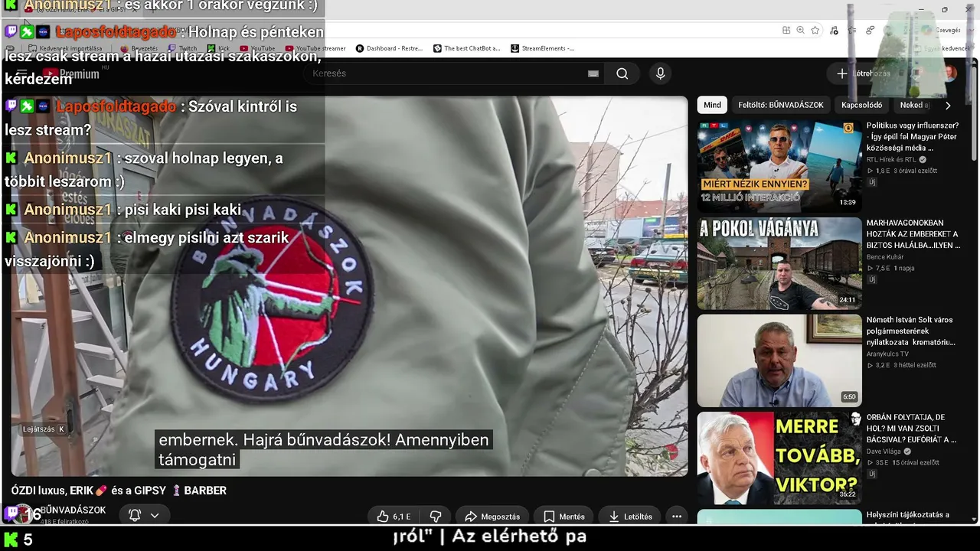Click the zoom magnifier icon in the address bar
This screenshot has height=551, width=980.
point(800,30)
